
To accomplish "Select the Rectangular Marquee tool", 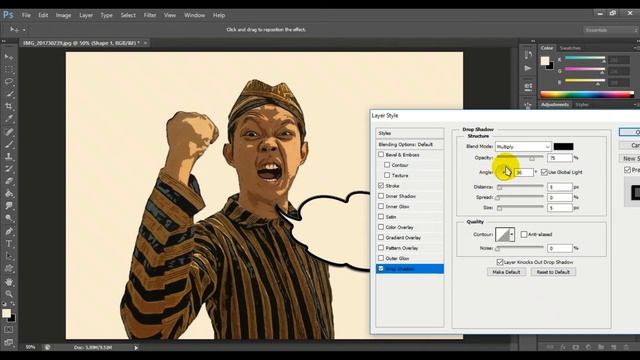I will pos(9,69).
